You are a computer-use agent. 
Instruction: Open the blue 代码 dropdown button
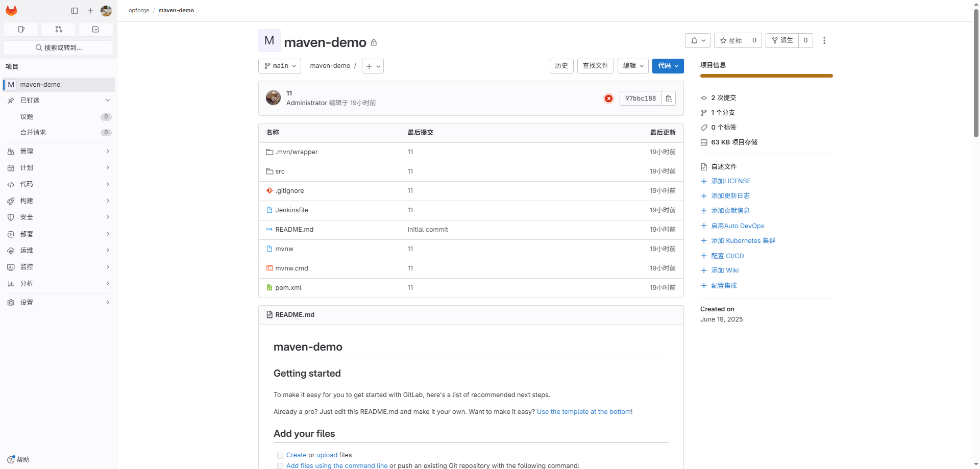668,66
